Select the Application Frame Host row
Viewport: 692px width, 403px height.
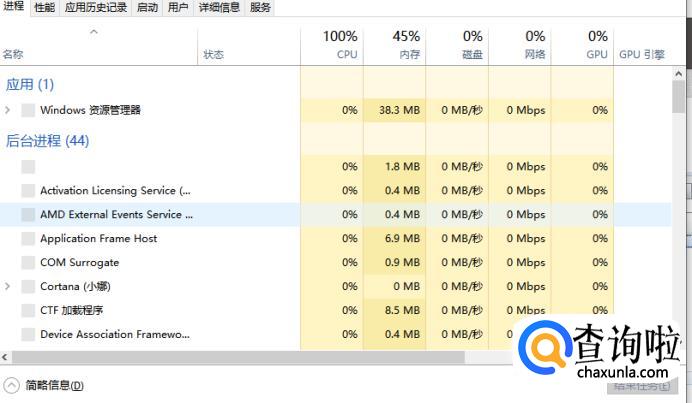(x=335, y=239)
